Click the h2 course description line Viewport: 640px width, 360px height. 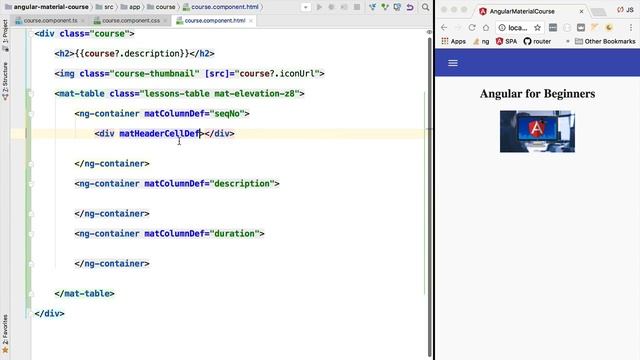134,53
